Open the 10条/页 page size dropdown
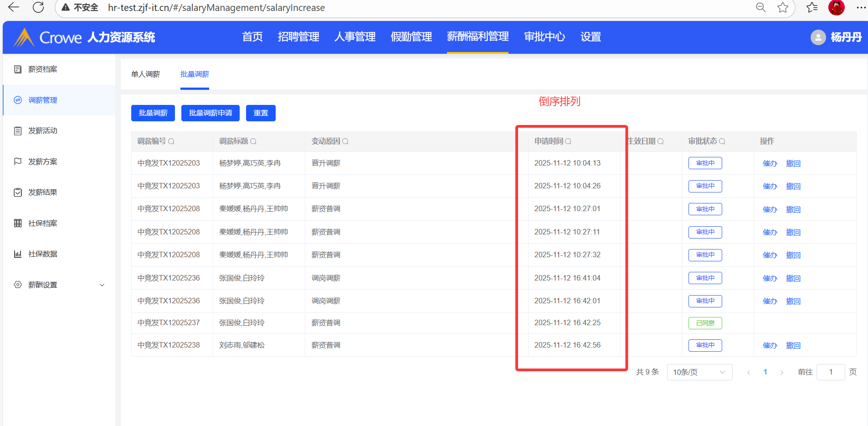Viewport: 868px width, 426px height. tap(699, 372)
